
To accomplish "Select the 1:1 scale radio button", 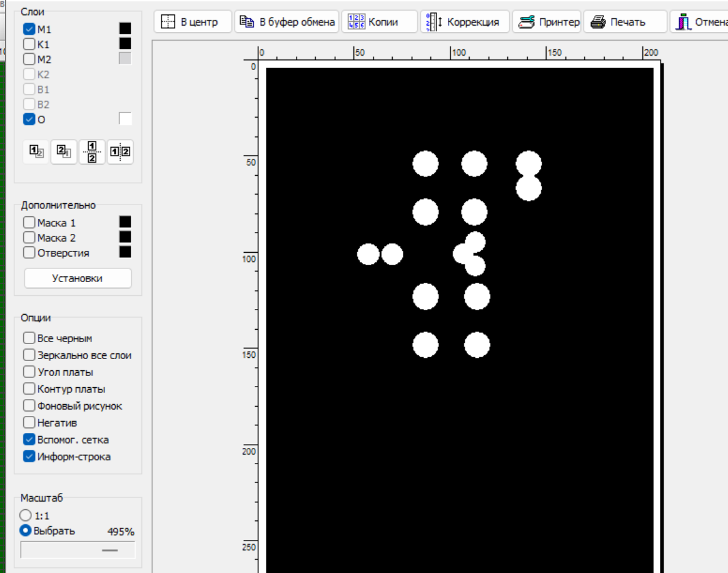I will (x=26, y=515).
